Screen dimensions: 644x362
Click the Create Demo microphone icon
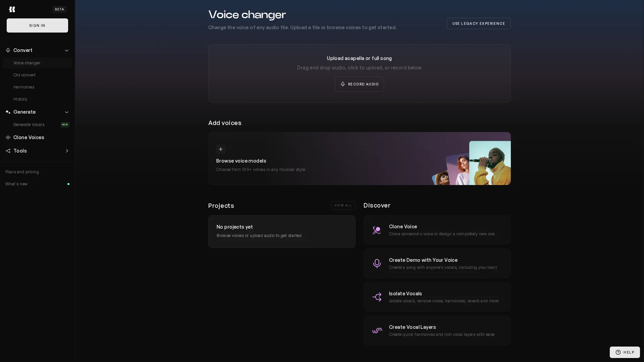click(377, 263)
